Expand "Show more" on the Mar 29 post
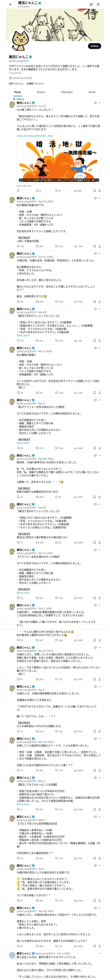 click(x=23, y=335)
